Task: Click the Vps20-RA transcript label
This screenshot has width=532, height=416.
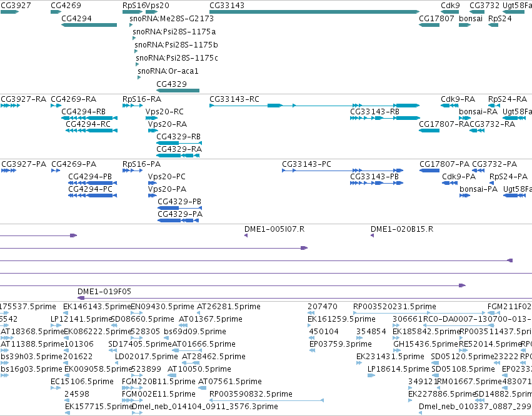Action: coord(168,124)
